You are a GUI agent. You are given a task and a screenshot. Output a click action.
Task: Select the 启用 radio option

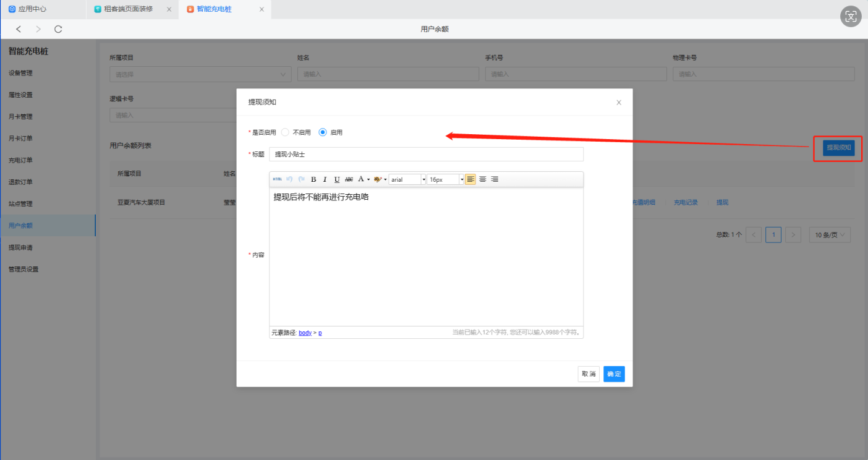[322, 132]
